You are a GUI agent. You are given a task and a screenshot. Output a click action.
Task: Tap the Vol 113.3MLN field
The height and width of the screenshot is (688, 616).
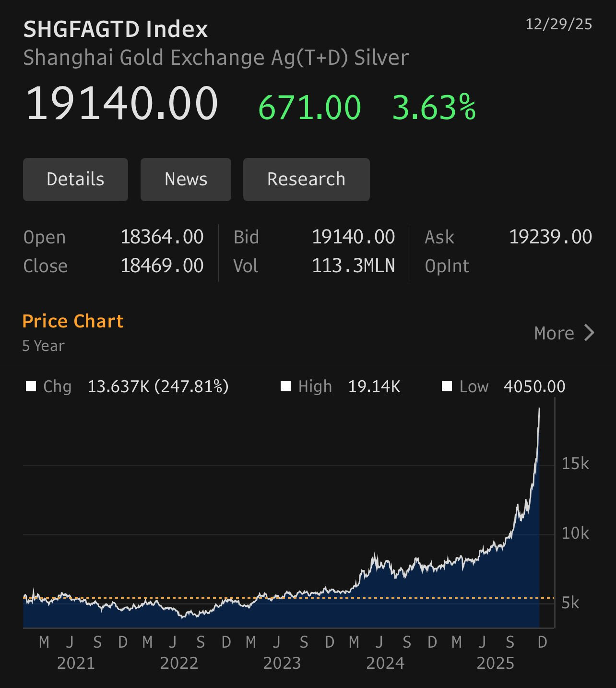pyautogui.click(x=353, y=266)
